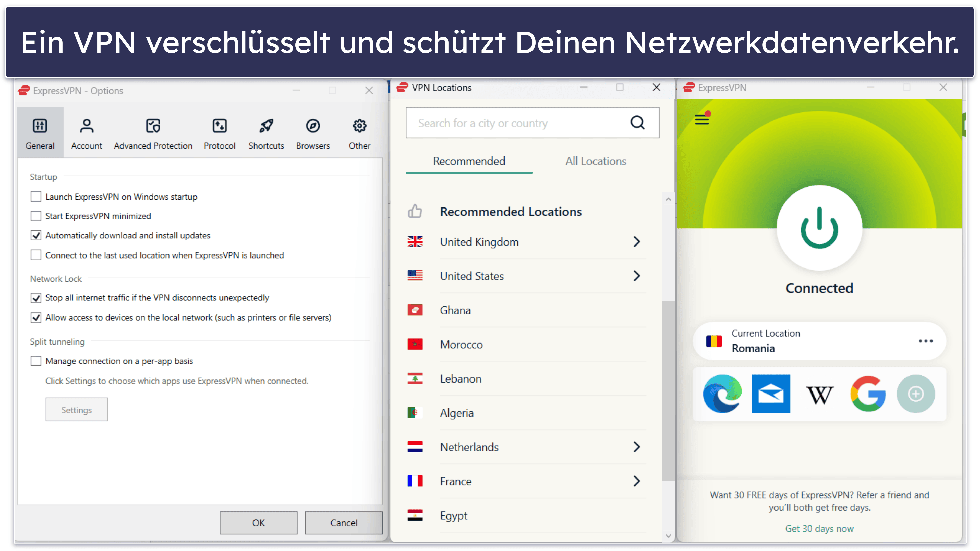Open the Wikipedia shortcut

(x=819, y=394)
